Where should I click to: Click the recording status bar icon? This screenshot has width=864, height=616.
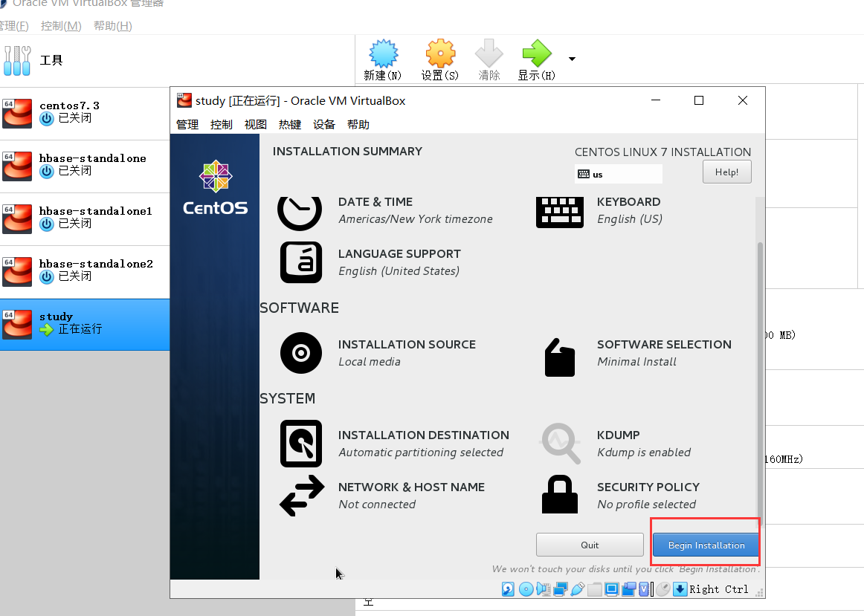pyautogui.click(x=629, y=589)
